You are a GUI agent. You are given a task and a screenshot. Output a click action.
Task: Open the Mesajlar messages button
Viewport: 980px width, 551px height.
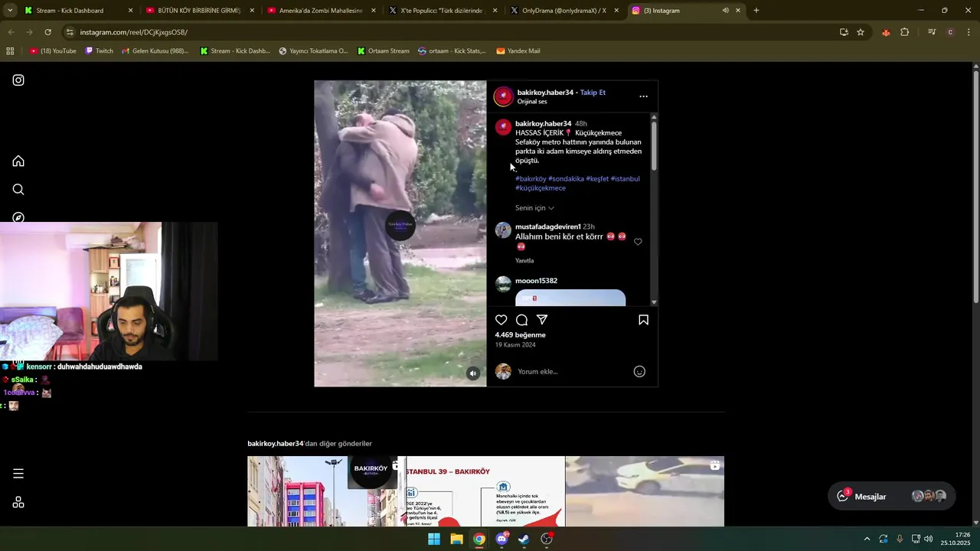click(x=892, y=496)
